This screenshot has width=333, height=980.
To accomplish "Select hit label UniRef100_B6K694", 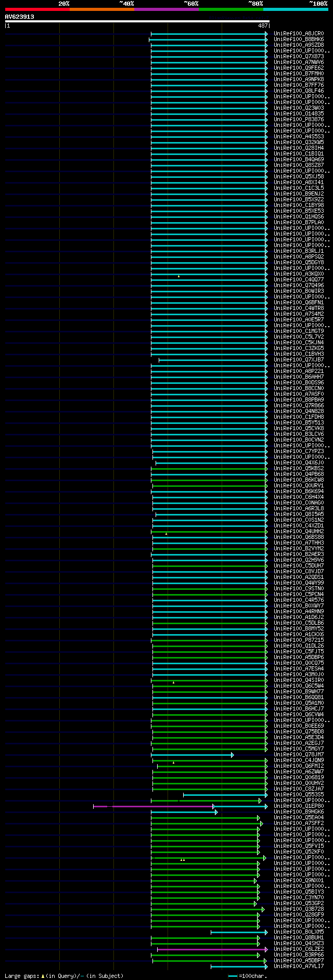I will (x=299, y=492).
